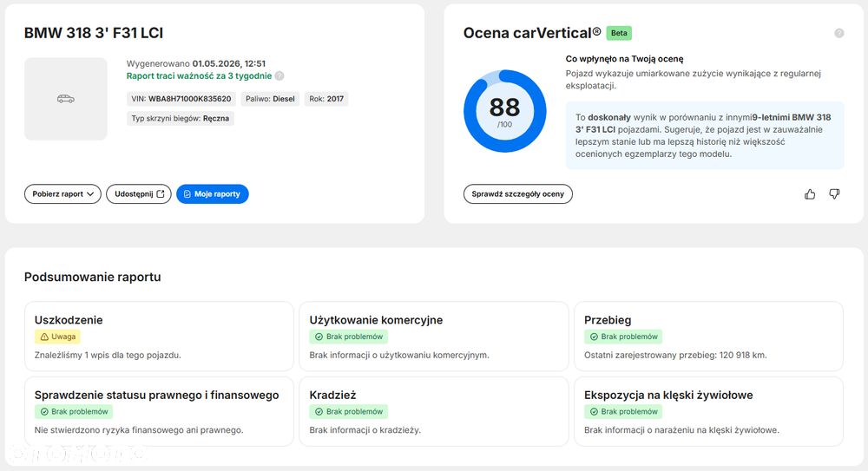Click Brak problemów badge under Ekspozycja na klęski

[x=623, y=412]
